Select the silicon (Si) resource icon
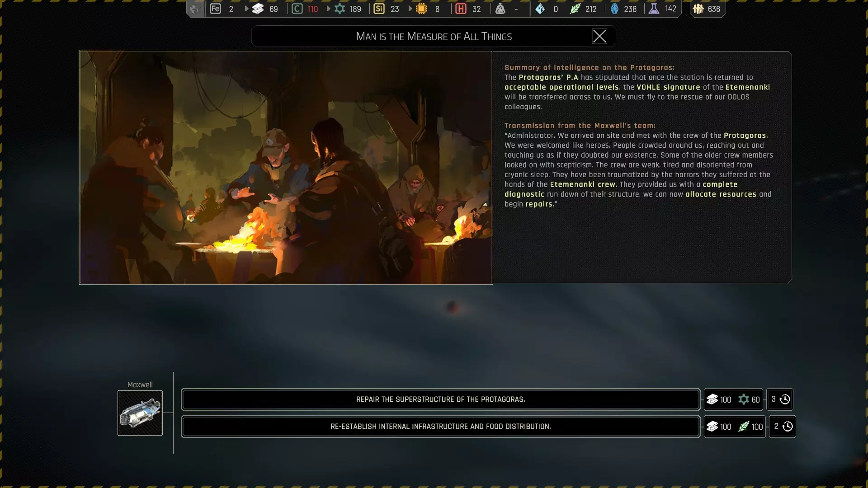The image size is (868, 488). click(x=379, y=9)
